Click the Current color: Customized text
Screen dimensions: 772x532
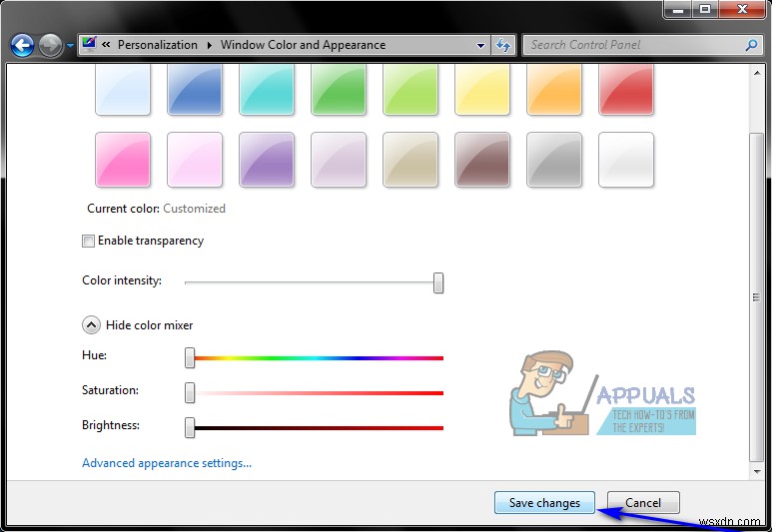pos(156,209)
